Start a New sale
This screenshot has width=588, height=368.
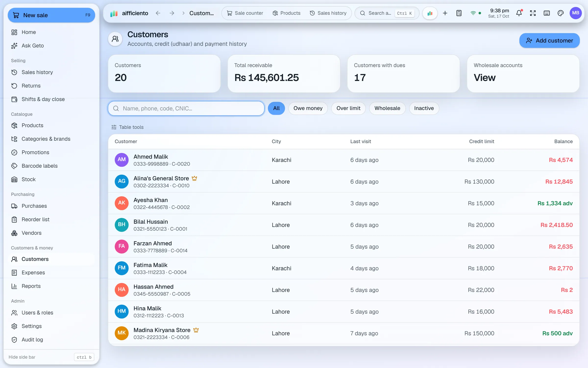pos(51,15)
